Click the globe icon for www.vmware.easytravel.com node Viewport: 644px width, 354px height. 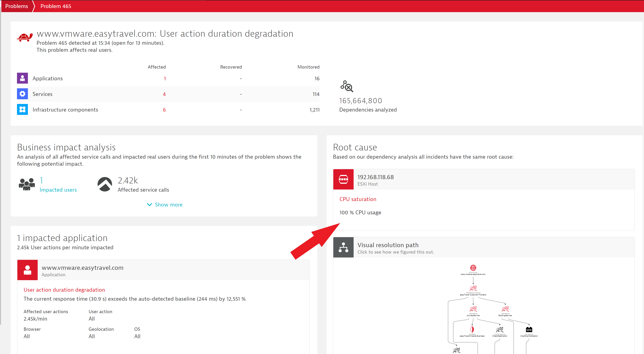pyautogui.click(x=473, y=268)
